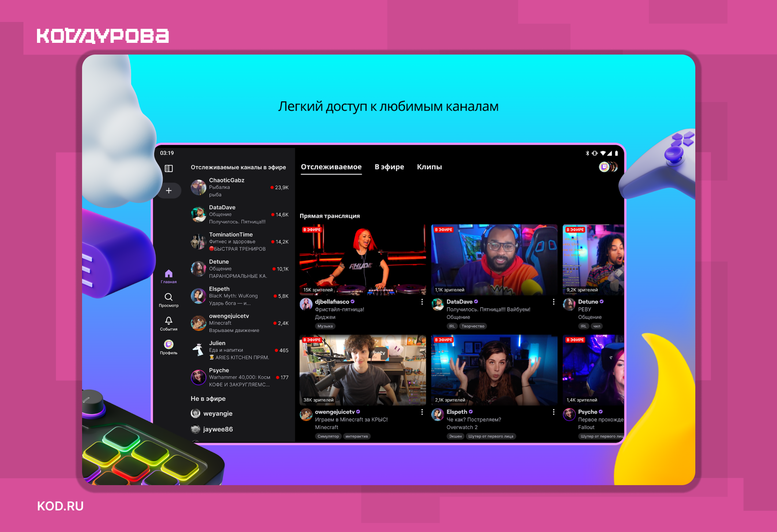Click the Bluetooth status icon
This screenshot has height=532, width=777.
[587, 153]
